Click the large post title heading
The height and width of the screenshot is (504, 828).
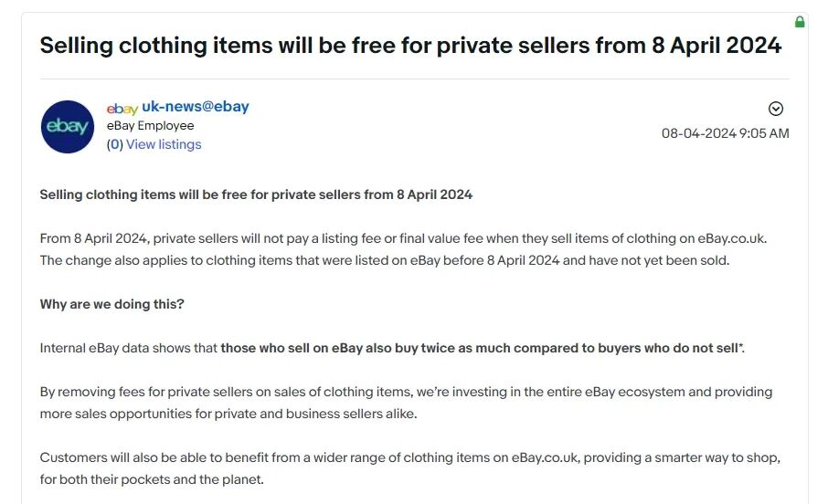point(410,46)
